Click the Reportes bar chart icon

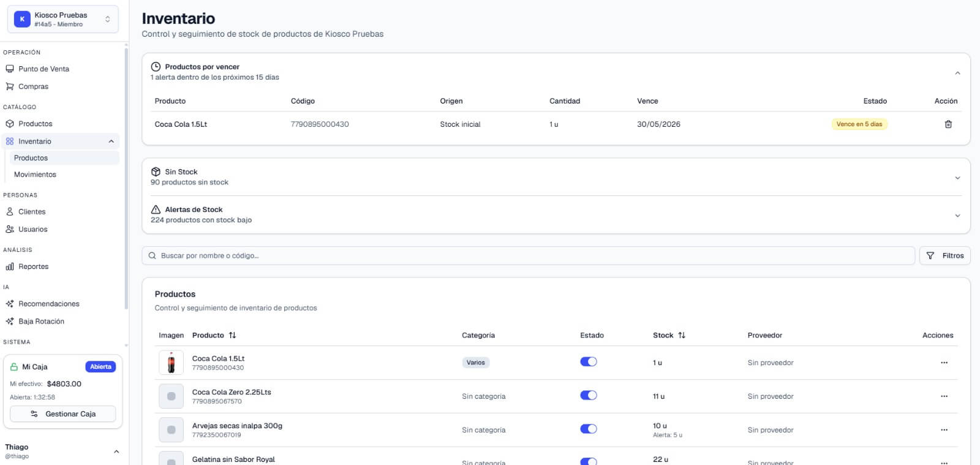(10, 267)
